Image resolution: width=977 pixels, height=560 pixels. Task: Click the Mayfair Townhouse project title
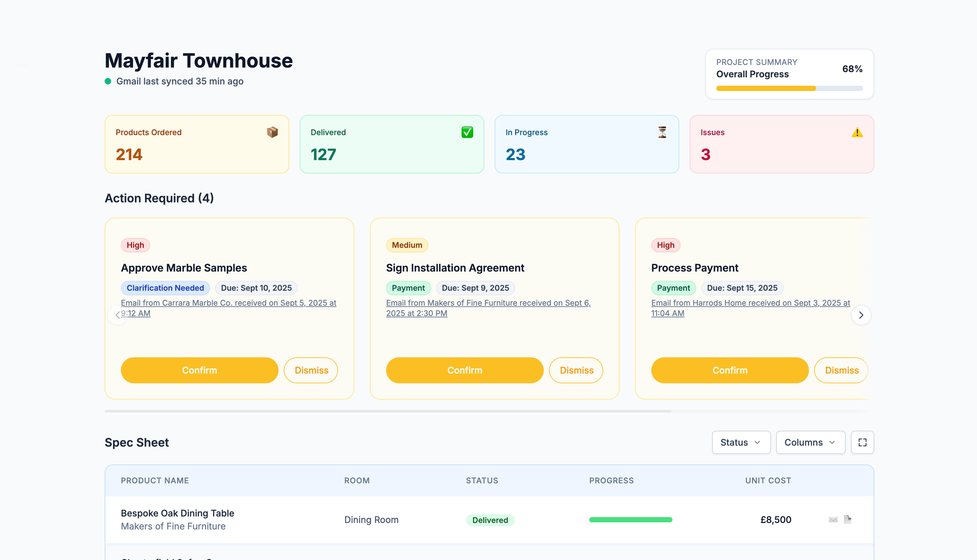coord(199,60)
